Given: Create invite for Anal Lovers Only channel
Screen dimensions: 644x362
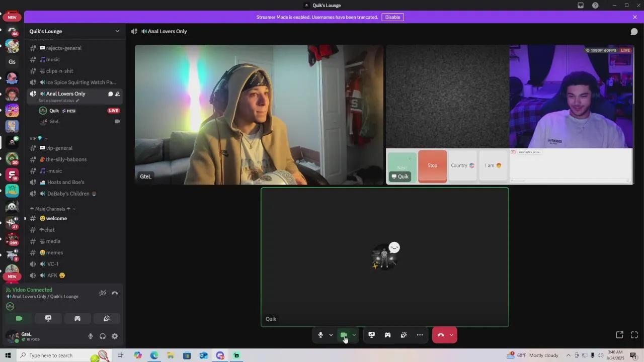Looking at the screenshot, I should (117, 94).
